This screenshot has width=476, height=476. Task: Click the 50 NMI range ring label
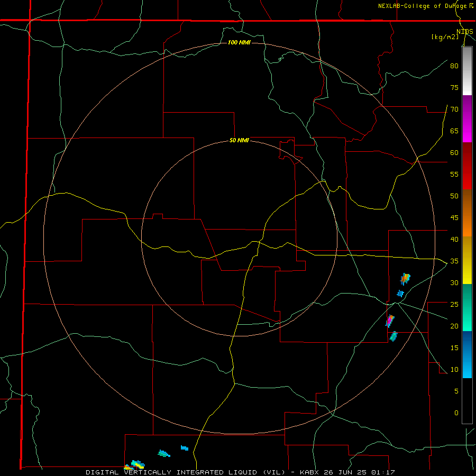(239, 140)
